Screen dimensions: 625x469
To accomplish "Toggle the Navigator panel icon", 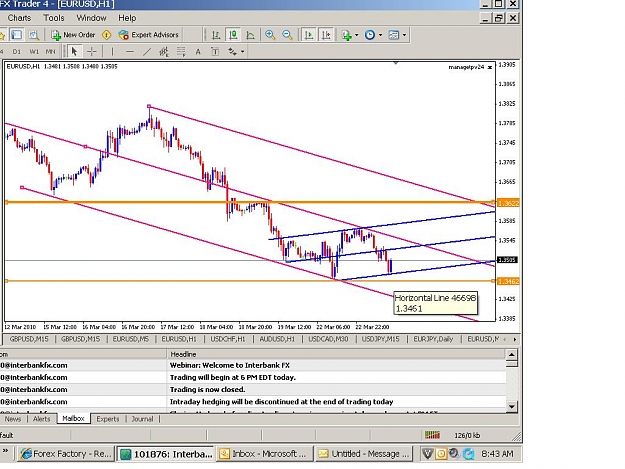I will [2, 35].
